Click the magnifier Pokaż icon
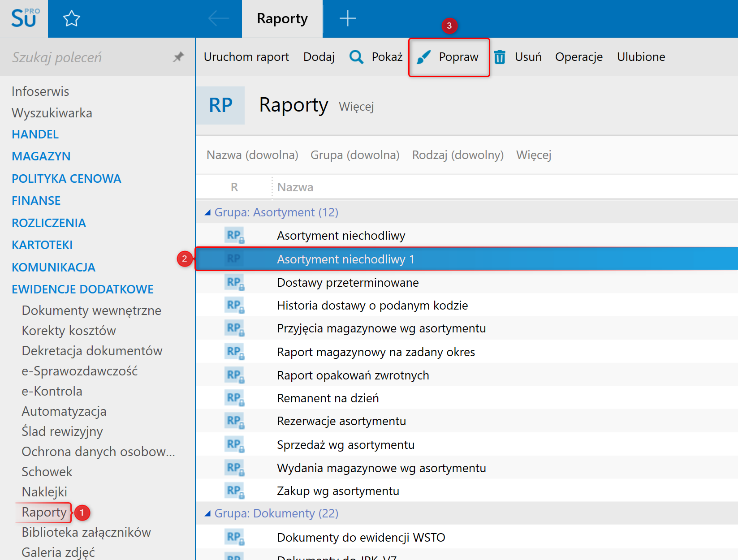Image resolution: width=738 pixels, height=560 pixels. tap(356, 57)
